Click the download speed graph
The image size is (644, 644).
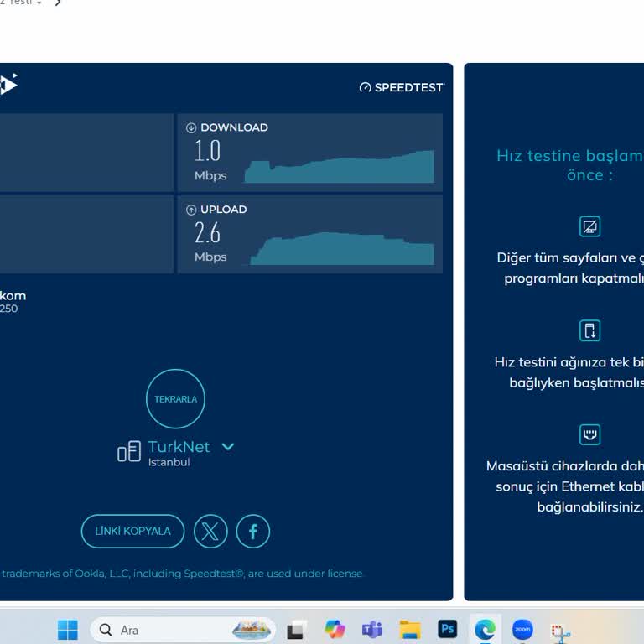tap(339, 168)
